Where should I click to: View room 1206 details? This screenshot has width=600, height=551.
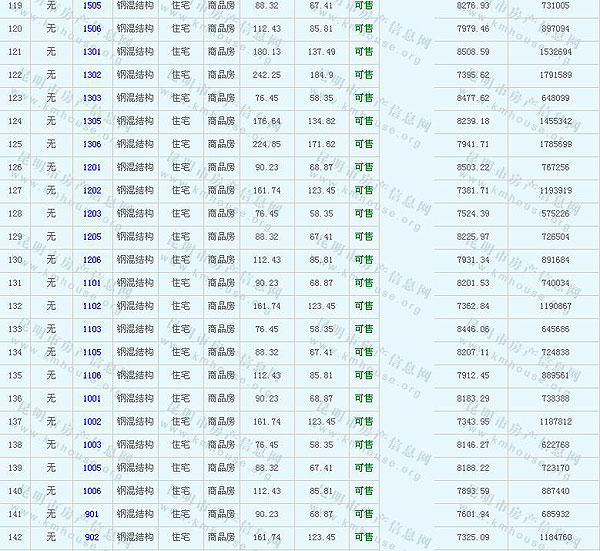click(x=92, y=260)
